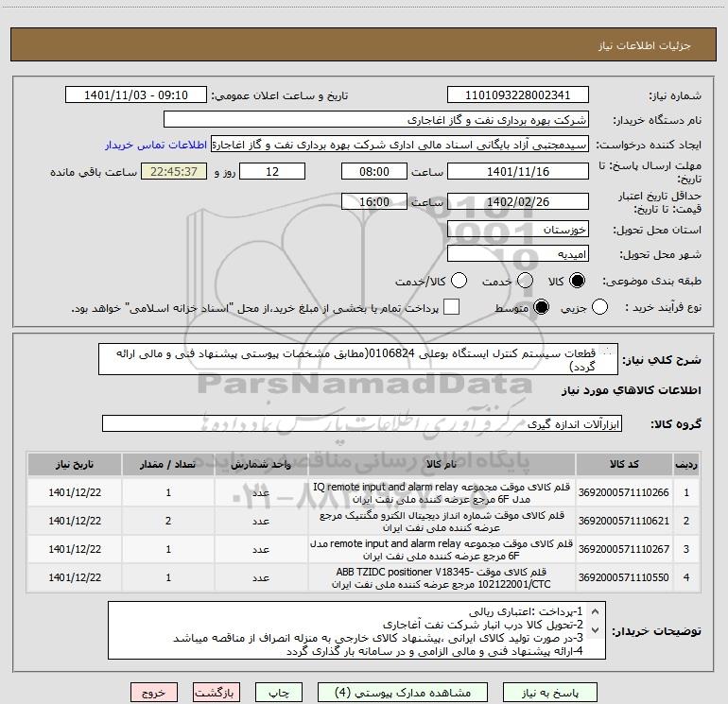Click the 'تعداد / مقدار' column header
This screenshot has width=728, height=704.
point(168,464)
